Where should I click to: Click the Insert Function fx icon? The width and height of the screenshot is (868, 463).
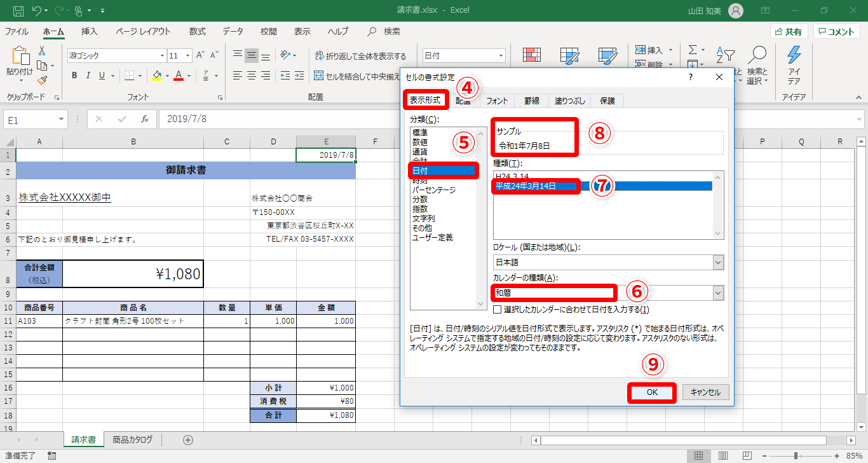(145, 119)
